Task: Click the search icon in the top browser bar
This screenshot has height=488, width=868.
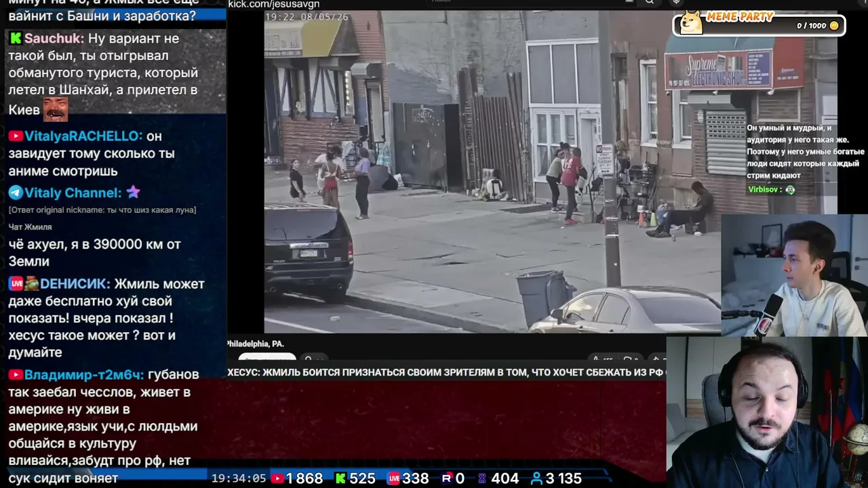Action: tap(649, 2)
